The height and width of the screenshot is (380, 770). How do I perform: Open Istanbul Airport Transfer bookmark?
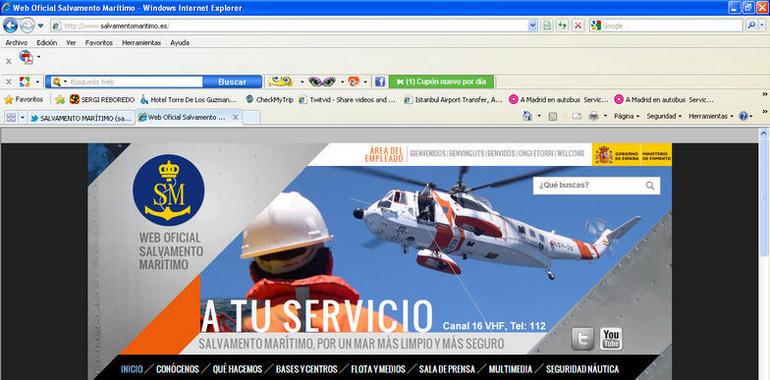click(x=453, y=100)
